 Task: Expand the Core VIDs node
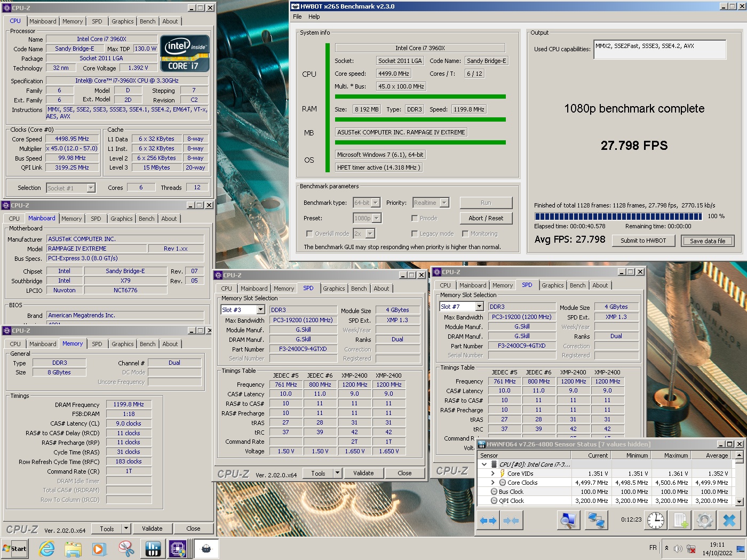point(493,474)
